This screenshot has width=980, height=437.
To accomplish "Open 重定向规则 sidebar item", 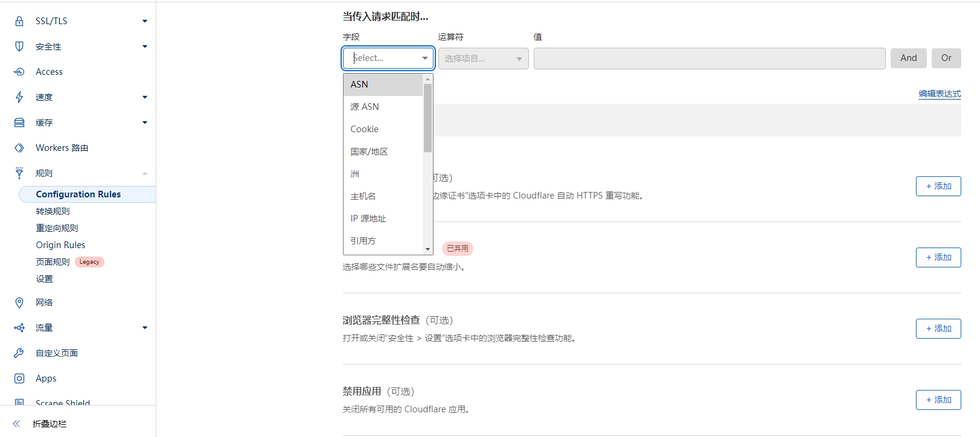I will 57,228.
